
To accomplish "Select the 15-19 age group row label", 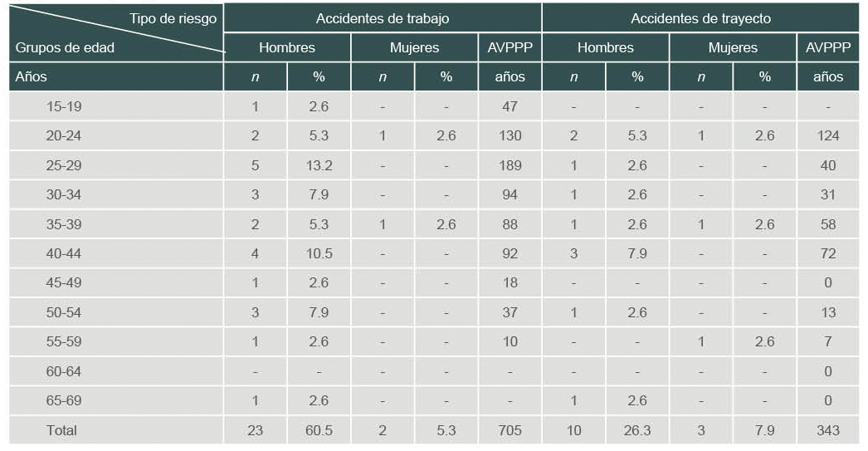I will click(x=64, y=107).
